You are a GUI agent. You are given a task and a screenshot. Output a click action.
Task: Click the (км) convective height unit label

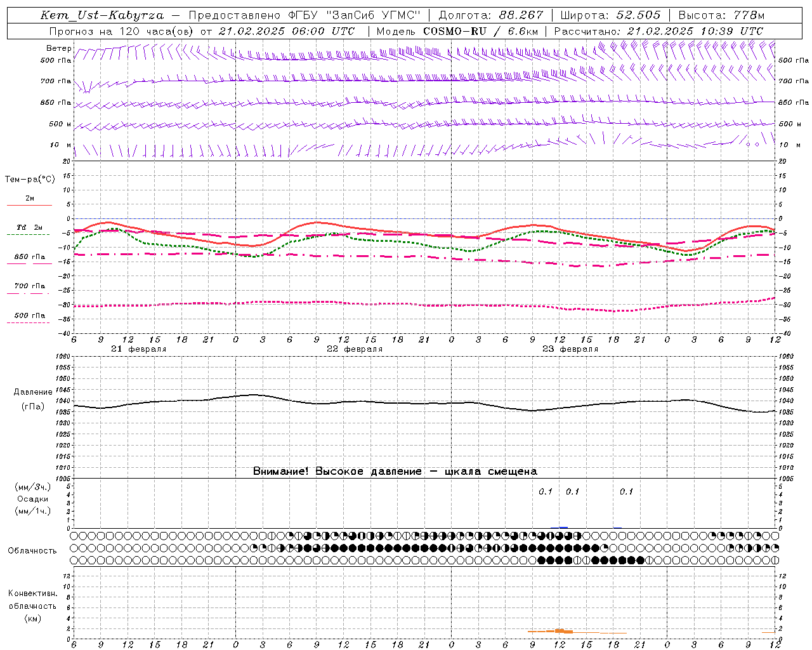point(32,618)
